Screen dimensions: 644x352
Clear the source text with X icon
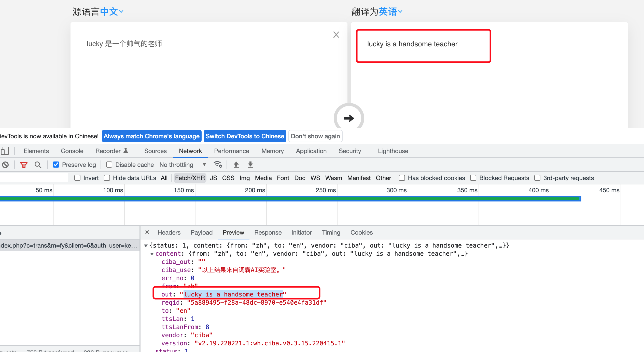click(336, 35)
